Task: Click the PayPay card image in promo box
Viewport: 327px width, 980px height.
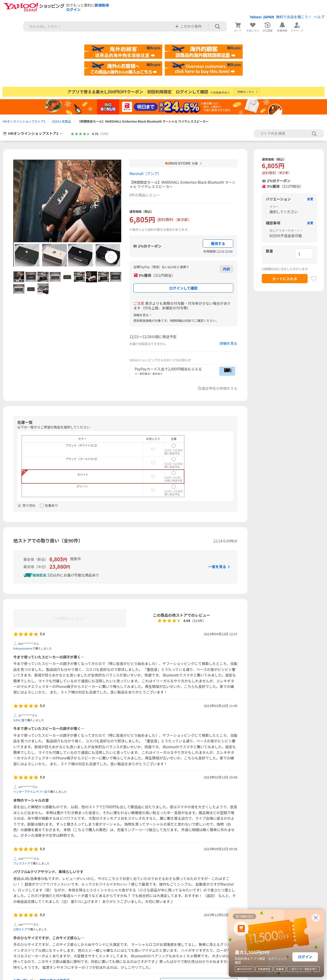Action: pos(227,371)
